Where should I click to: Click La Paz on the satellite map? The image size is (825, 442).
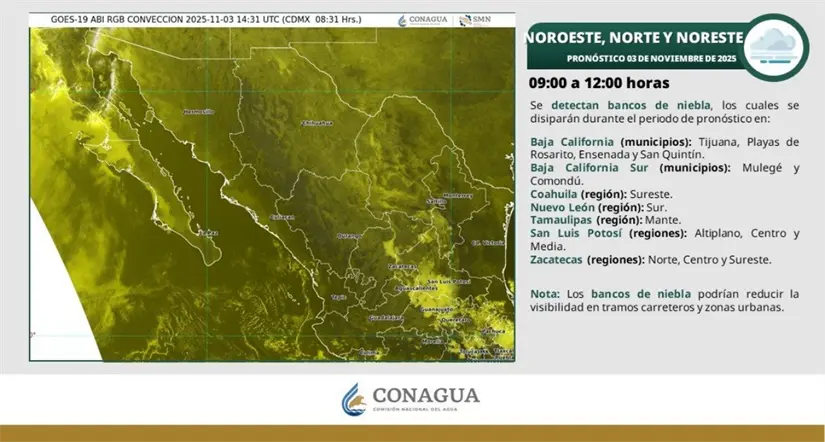click(207, 233)
